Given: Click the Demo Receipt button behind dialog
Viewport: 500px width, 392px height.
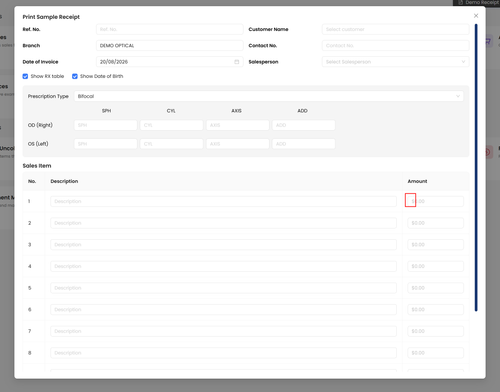Looking at the screenshot, I should pyautogui.click(x=477, y=2).
